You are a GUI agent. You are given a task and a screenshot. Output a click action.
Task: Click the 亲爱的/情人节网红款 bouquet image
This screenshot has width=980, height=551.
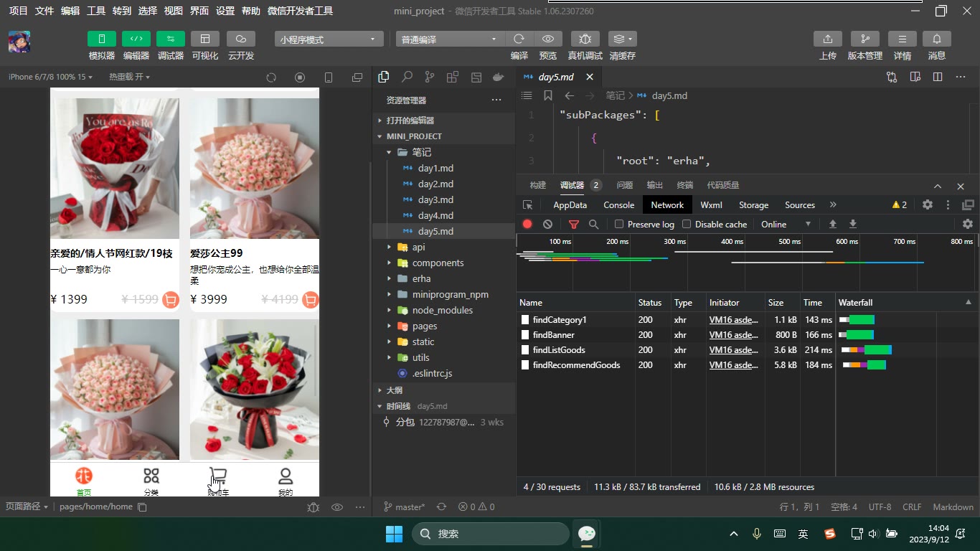click(115, 168)
